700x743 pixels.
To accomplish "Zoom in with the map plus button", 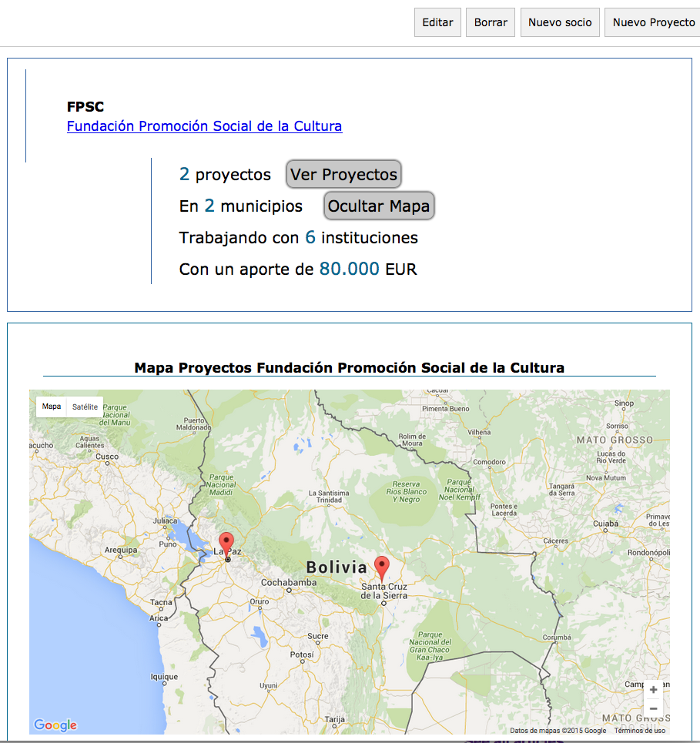I will pos(653,689).
